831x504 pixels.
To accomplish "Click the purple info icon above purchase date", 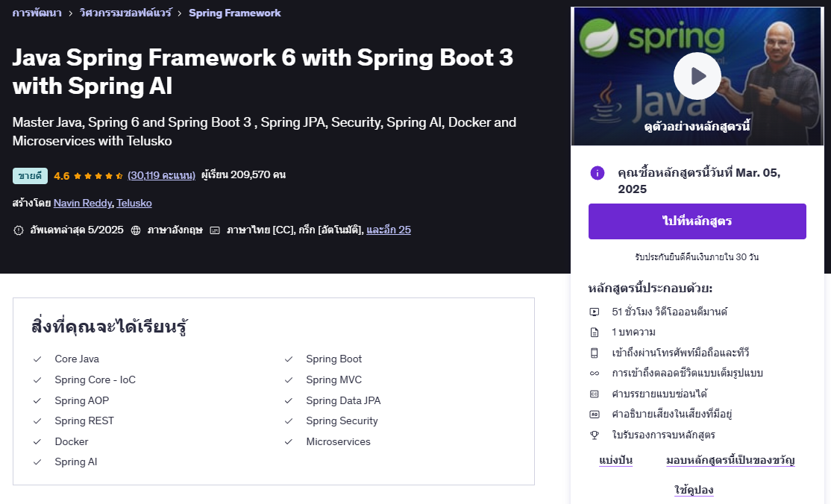I will (597, 173).
